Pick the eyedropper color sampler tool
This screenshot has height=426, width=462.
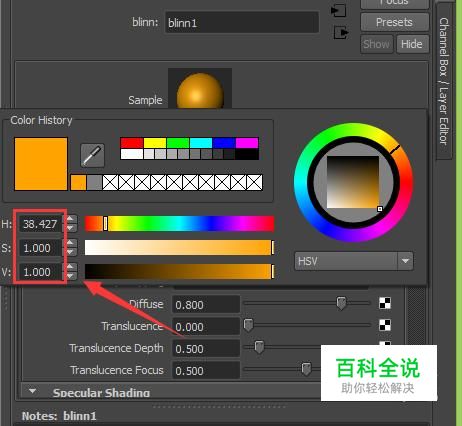[92, 155]
